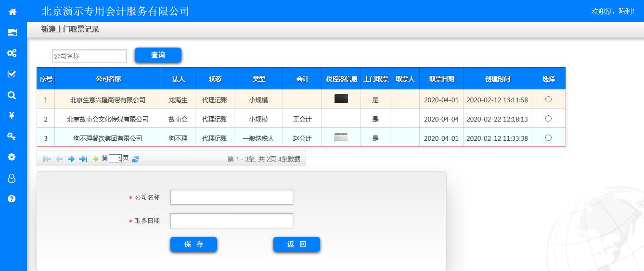Image resolution: width=644 pixels, height=271 pixels.
Task: Go to first page arrow icon
Action: pos(47,159)
